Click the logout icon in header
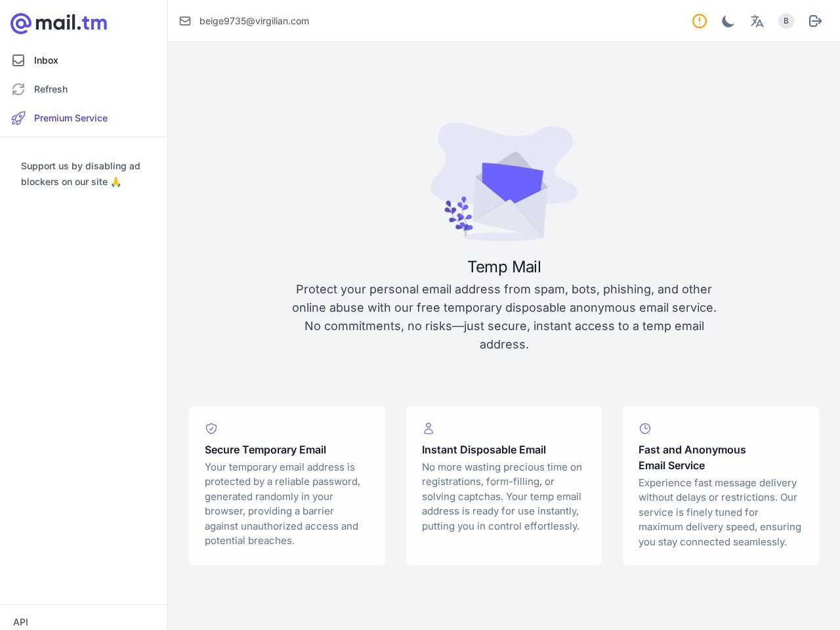Screen dimensions: 840x630 point(815,21)
